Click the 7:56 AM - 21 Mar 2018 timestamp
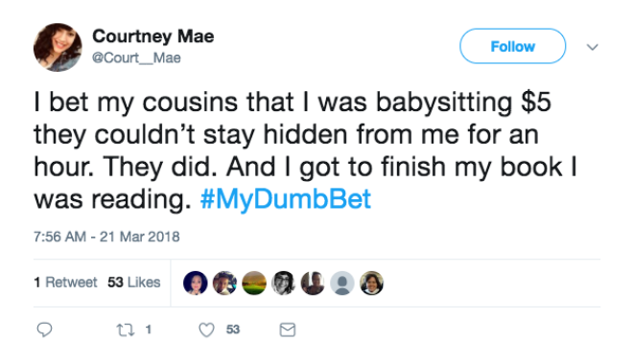The width and height of the screenshot is (633, 364). click(x=106, y=237)
